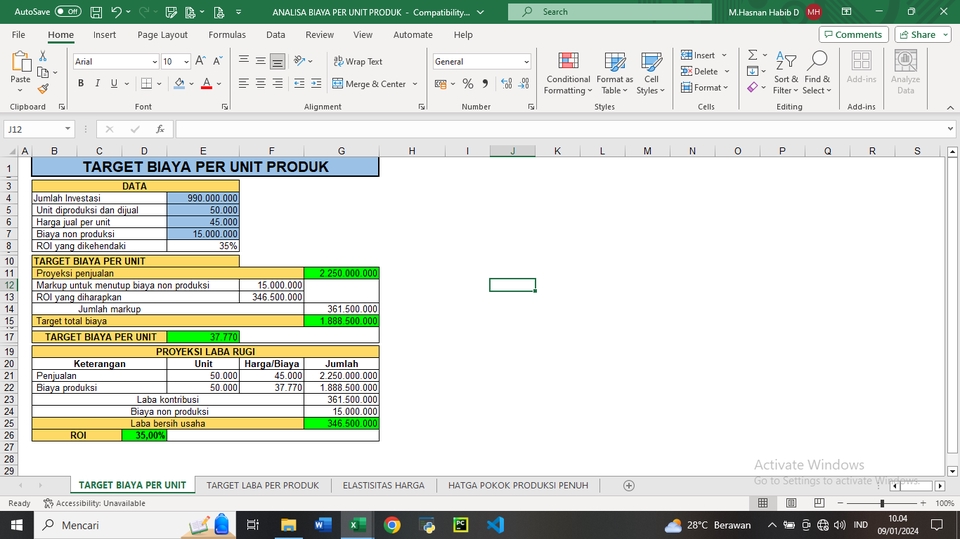Viewport: 960px width, 539px height.
Task: Open the File menu
Action: point(18,35)
